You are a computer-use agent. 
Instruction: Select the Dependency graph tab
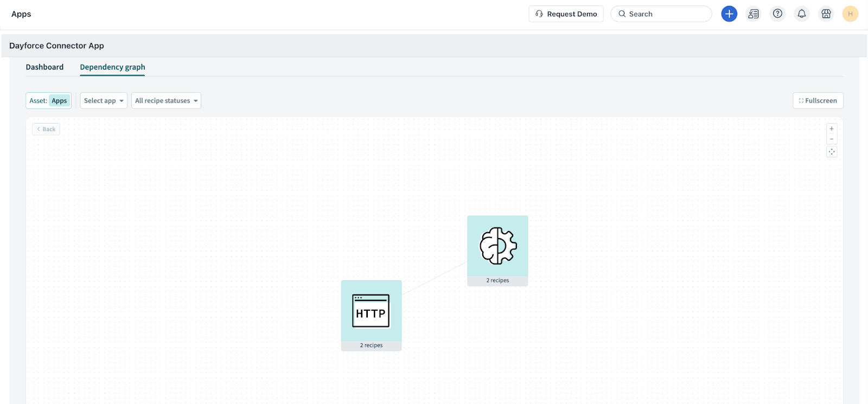[112, 67]
